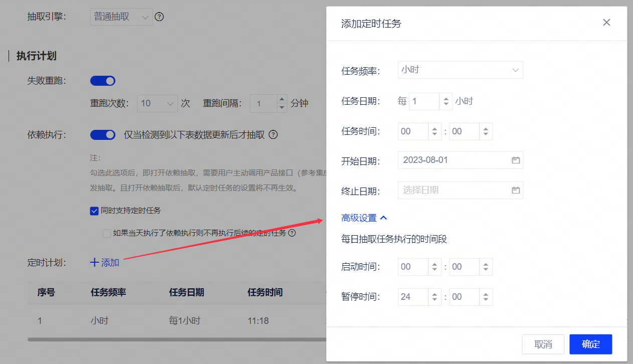Collapse the 高级设置 section
The width and height of the screenshot is (633, 364).
point(364,218)
